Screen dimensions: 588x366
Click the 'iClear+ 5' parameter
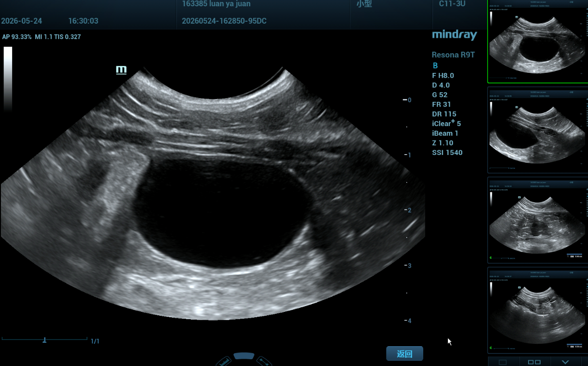pyautogui.click(x=446, y=123)
